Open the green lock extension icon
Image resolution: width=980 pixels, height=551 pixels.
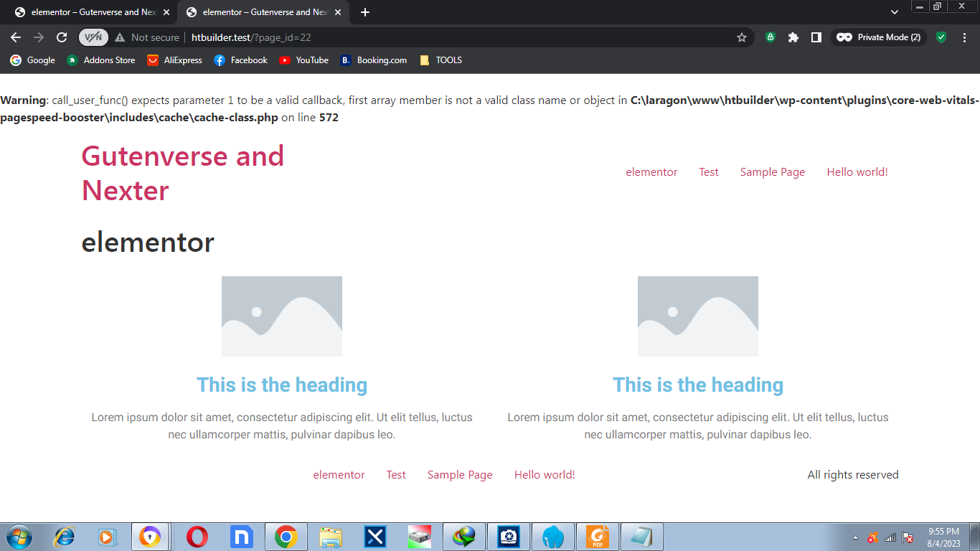[x=771, y=37]
